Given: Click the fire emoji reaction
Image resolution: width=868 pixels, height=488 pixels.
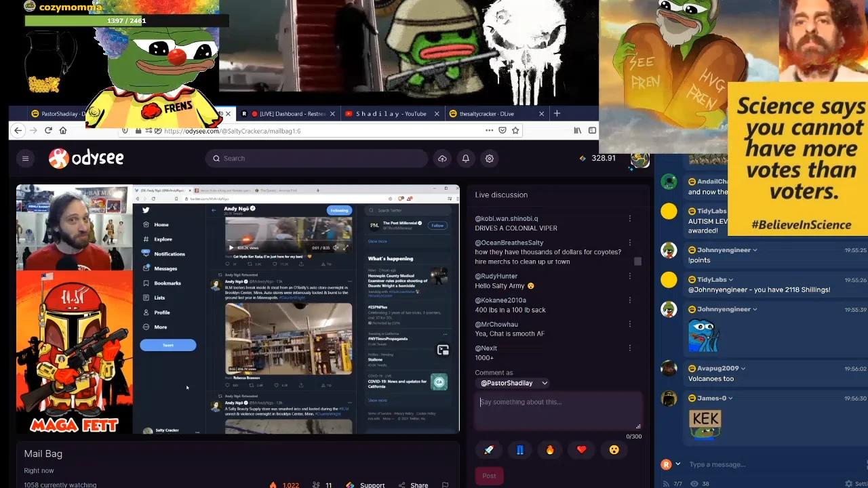Looking at the screenshot, I should pyautogui.click(x=550, y=449).
